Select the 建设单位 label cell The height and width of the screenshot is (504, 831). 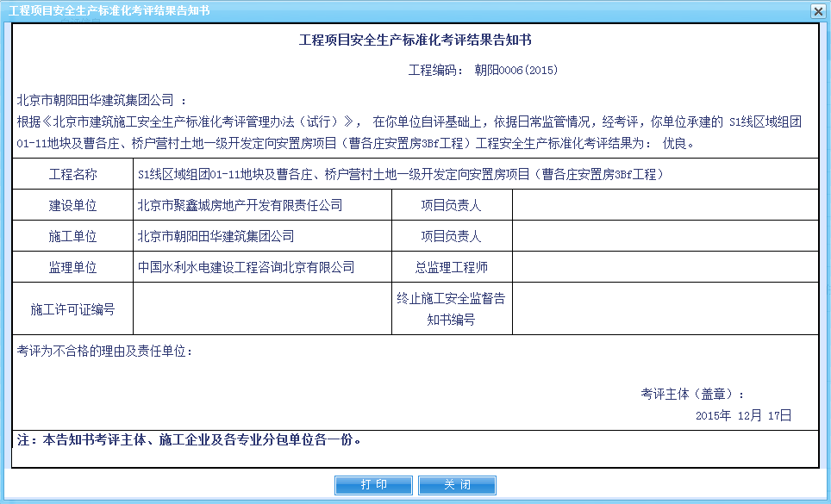(72, 205)
